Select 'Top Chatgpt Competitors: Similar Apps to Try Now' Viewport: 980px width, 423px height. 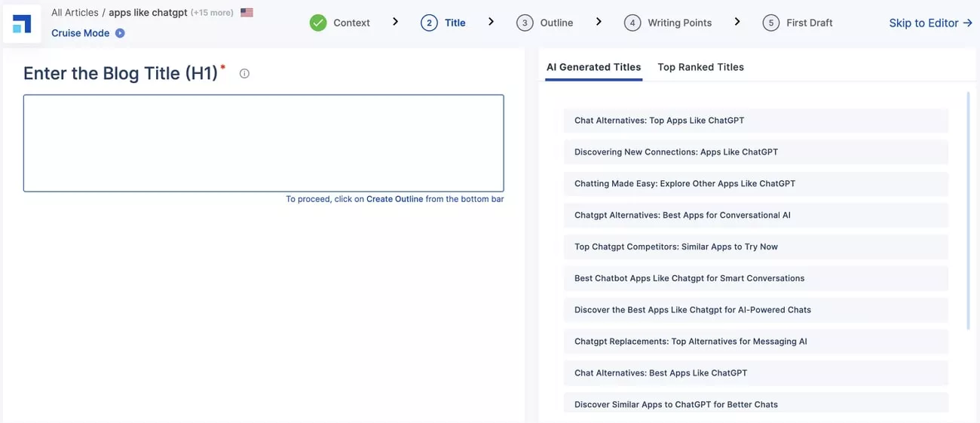(x=756, y=247)
